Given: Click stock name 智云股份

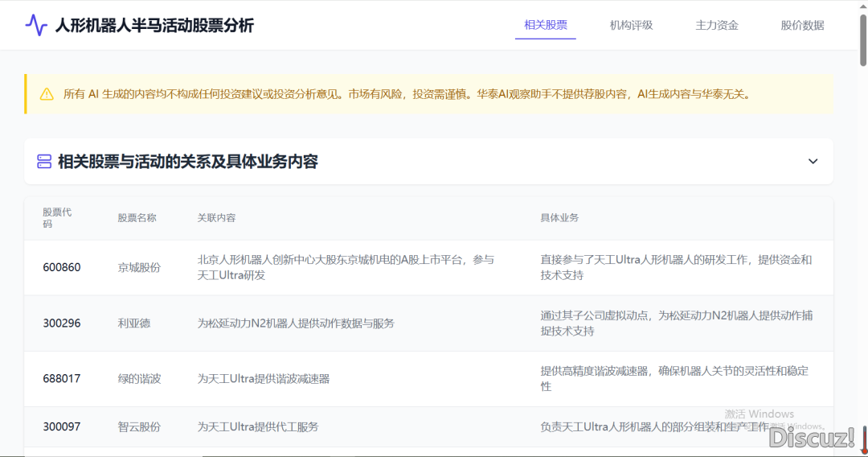Looking at the screenshot, I should (139, 427).
